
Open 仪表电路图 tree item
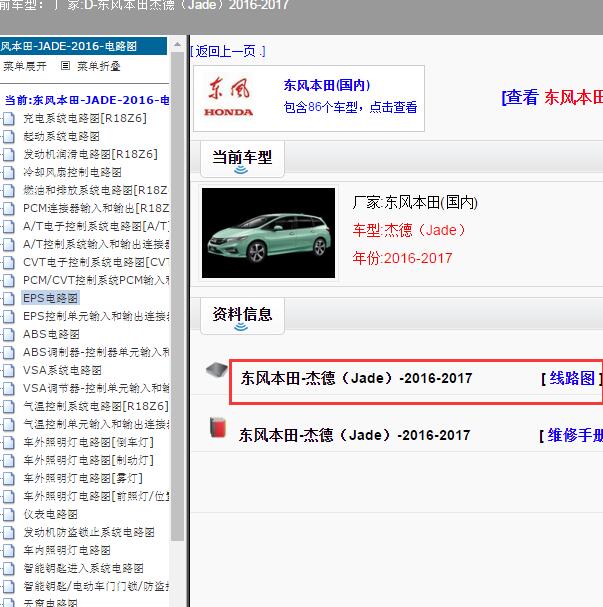click(x=50, y=514)
